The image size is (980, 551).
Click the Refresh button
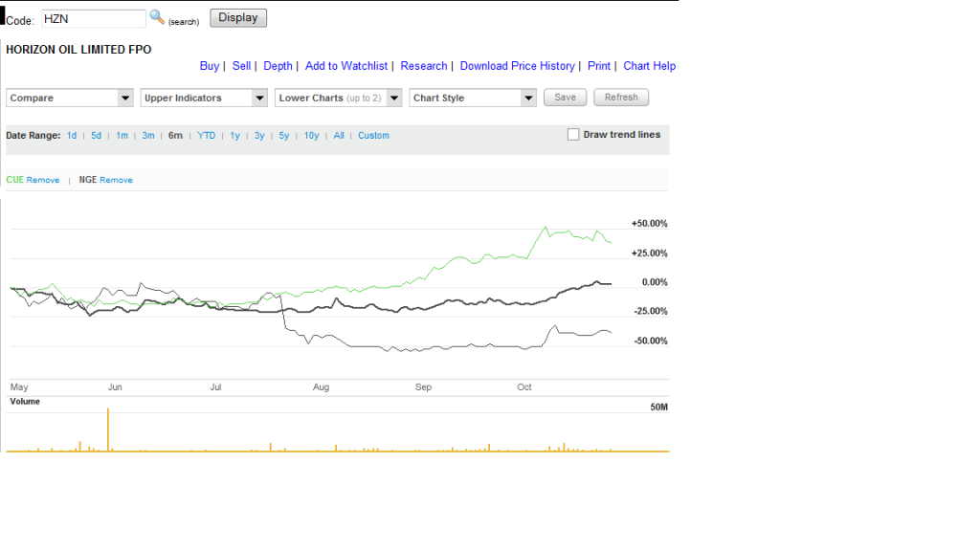point(621,98)
